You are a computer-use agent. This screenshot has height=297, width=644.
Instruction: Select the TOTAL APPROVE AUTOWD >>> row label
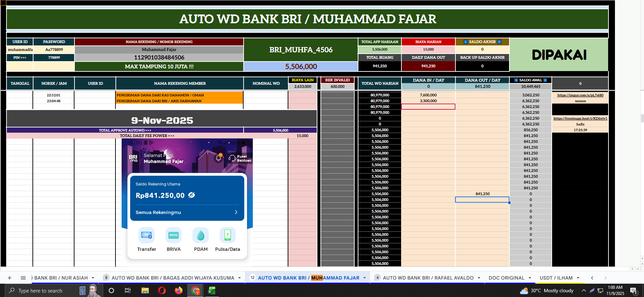125,130
